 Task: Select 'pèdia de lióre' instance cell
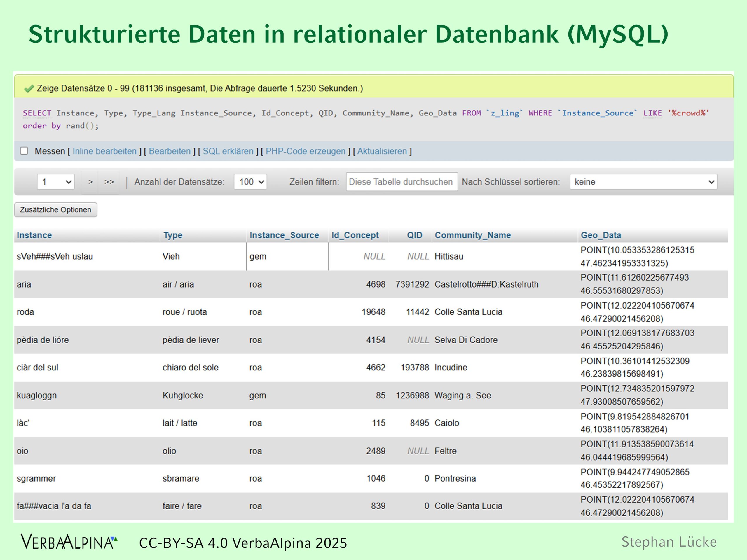click(87, 340)
